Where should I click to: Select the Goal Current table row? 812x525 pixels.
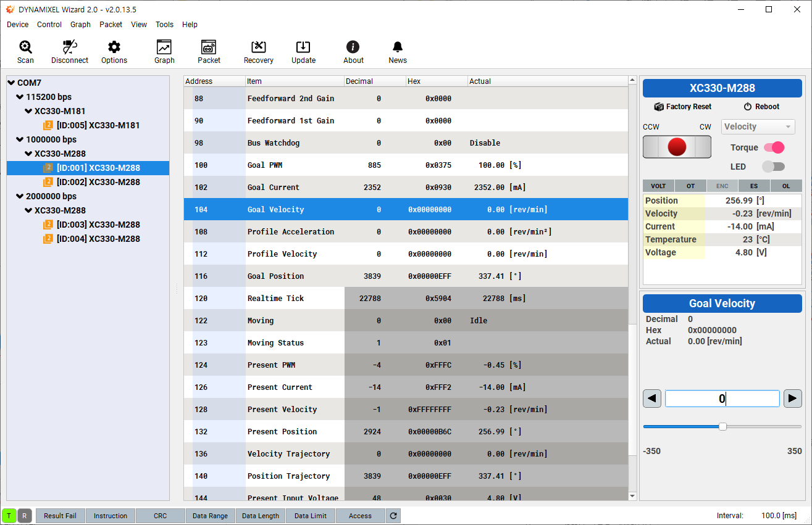406,187
